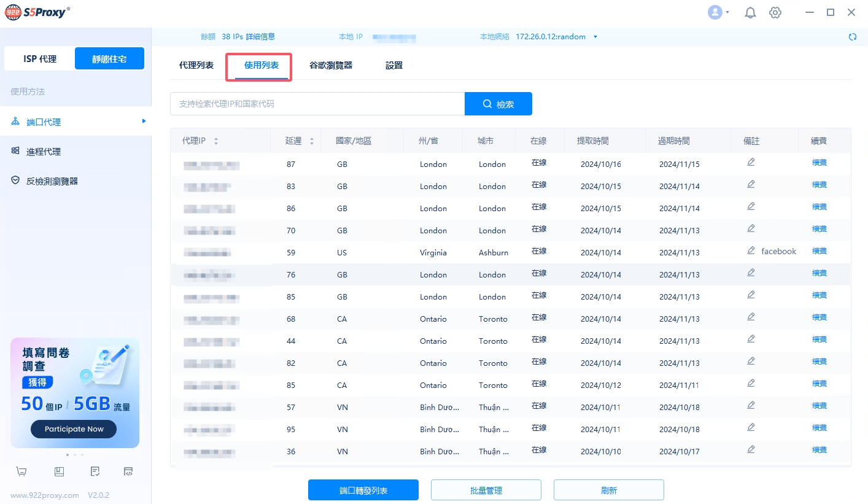Click 續費 link on the Ashburn row

[819, 251]
